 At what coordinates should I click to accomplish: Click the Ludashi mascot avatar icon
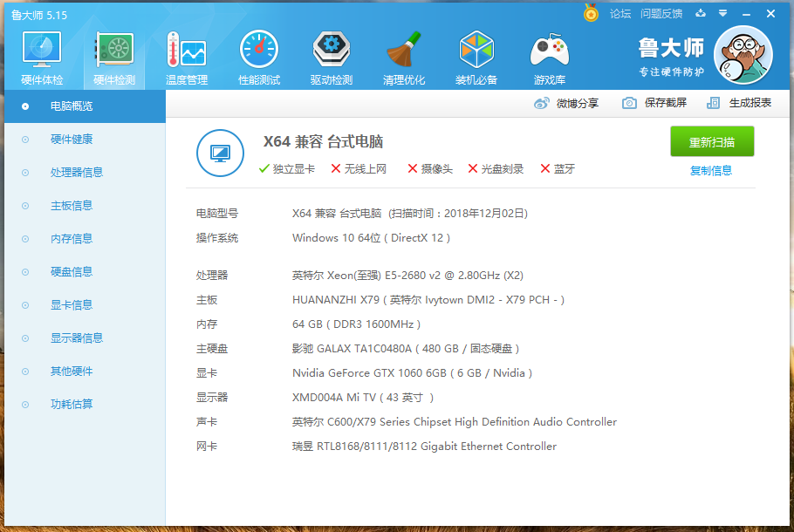coord(743,54)
